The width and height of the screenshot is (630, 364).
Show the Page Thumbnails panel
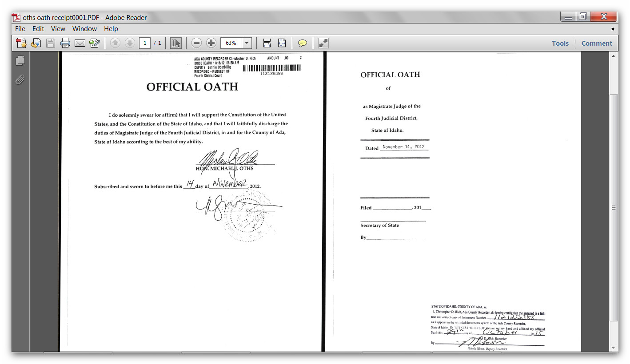click(x=20, y=60)
